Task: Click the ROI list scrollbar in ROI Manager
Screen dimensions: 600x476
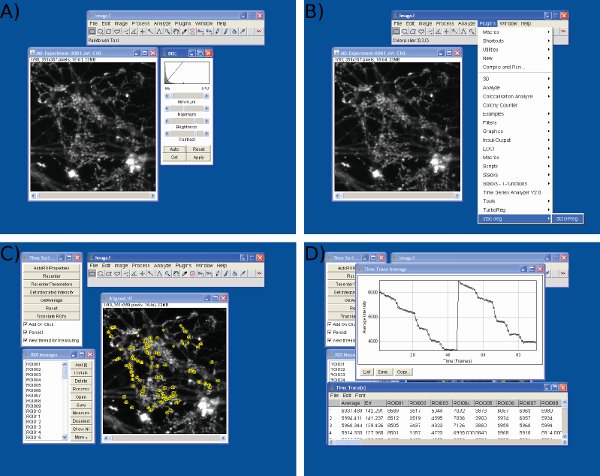Action: pos(65,400)
